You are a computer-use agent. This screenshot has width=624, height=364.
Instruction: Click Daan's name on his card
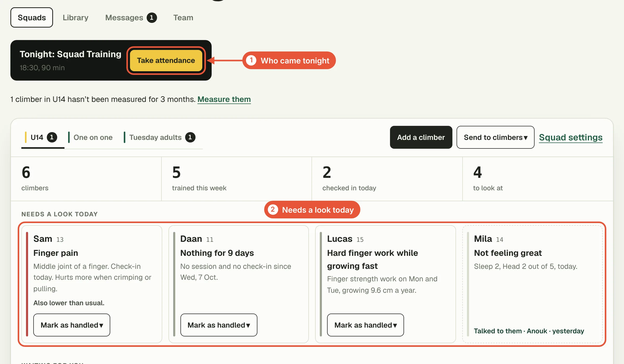coord(191,239)
